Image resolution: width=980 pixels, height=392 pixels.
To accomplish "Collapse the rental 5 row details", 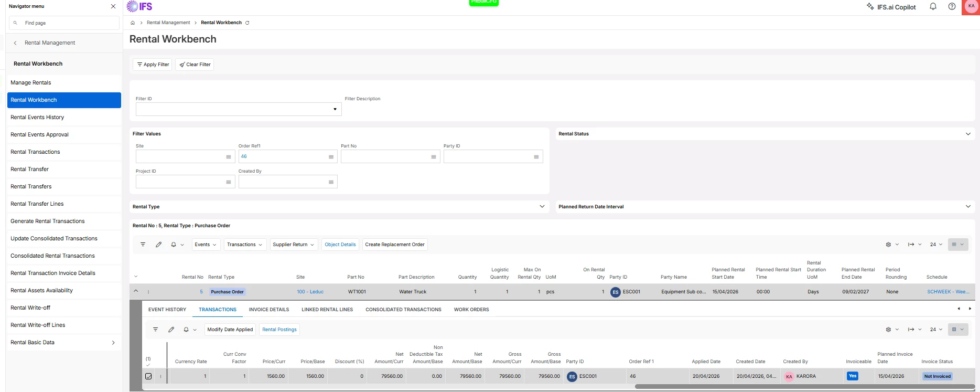I will point(136,291).
